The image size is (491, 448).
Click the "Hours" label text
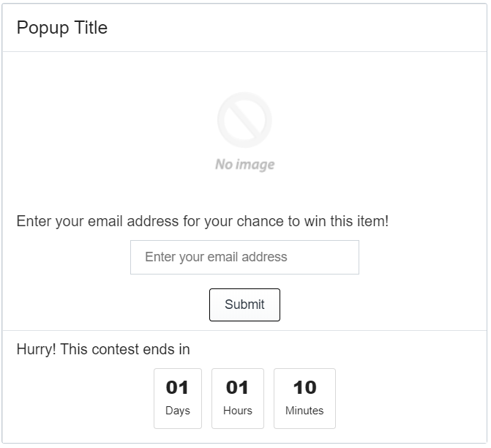pyautogui.click(x=237, y=411)
